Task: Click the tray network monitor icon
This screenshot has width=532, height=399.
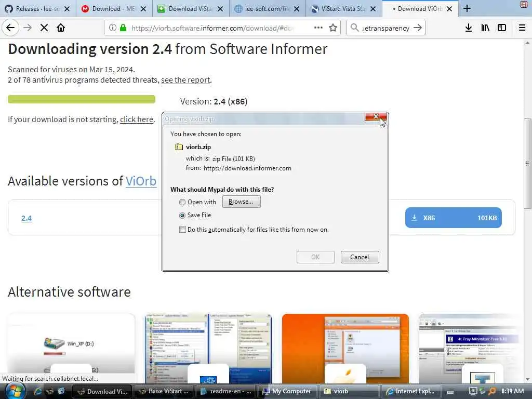Action: 473,391
